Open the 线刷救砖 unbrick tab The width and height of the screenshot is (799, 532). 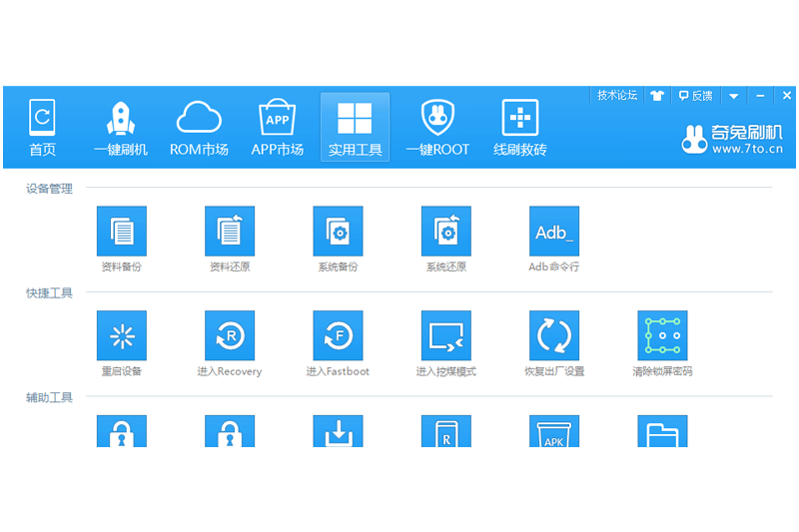520,128
